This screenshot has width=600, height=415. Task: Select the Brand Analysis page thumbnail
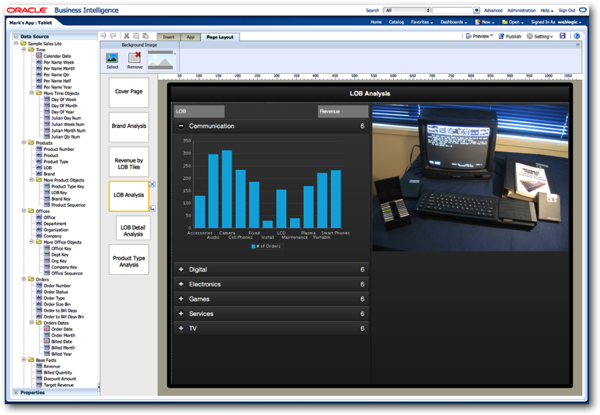tap(129, 127)
